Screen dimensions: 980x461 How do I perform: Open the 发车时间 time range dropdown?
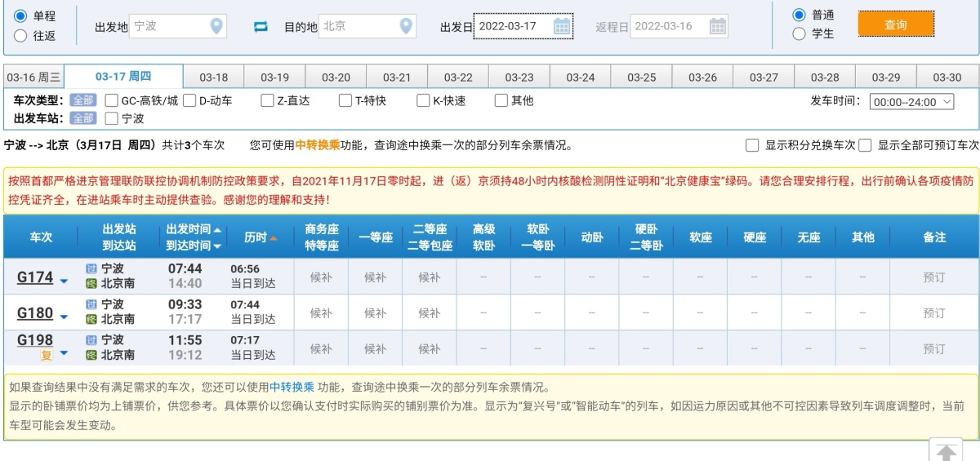tap(912, 102)
